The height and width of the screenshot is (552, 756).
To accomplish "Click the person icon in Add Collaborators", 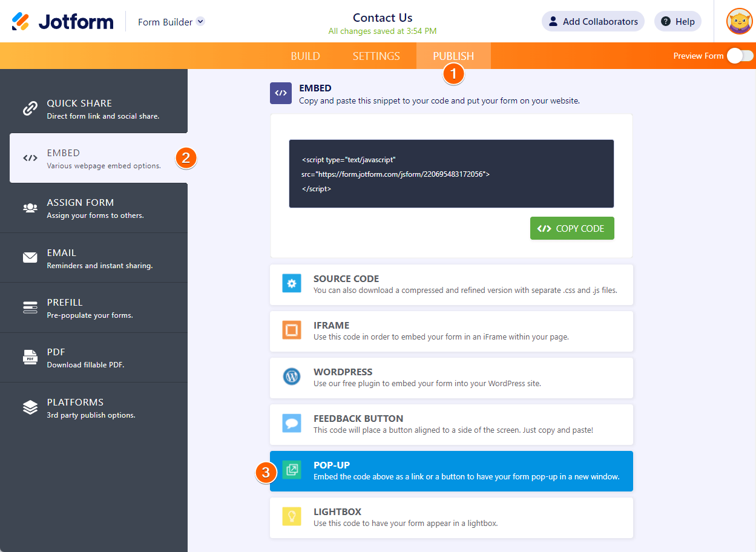I will click(x=553, y=21).
